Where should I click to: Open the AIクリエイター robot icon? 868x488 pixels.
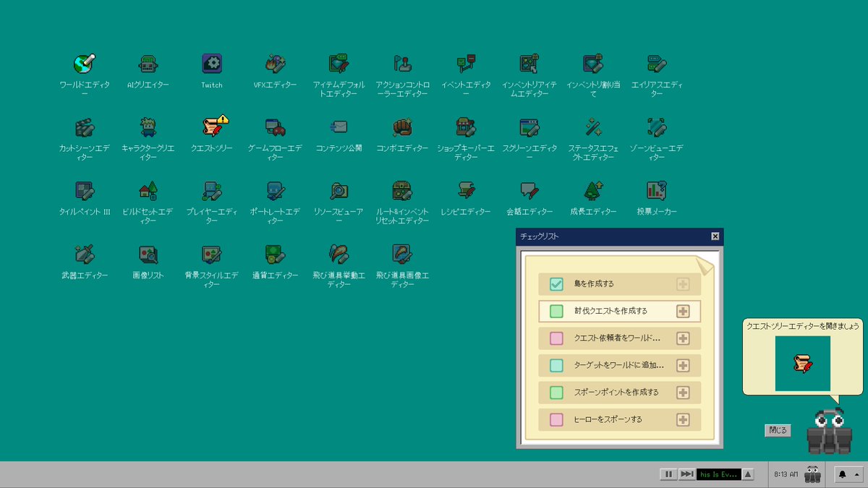point(148,64)
